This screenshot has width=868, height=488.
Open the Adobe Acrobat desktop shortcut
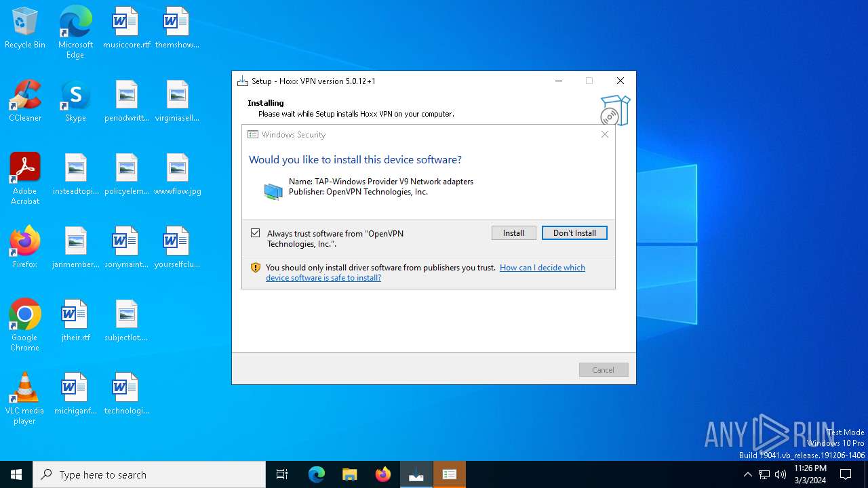[25, 179]
